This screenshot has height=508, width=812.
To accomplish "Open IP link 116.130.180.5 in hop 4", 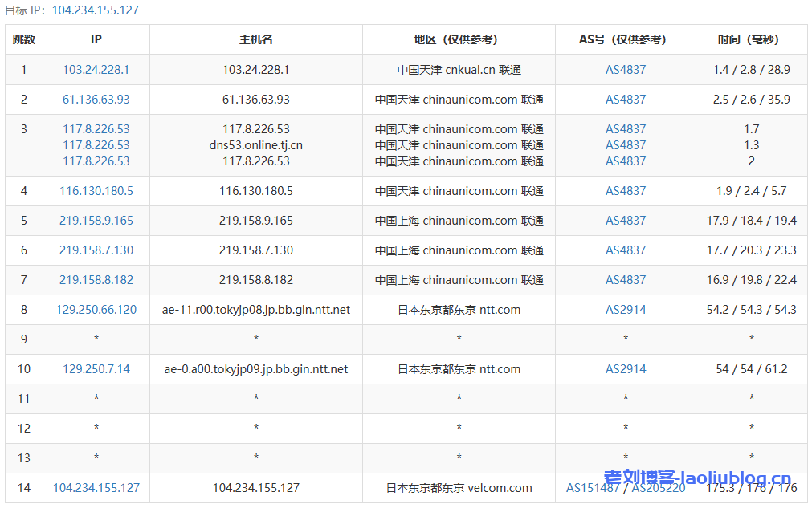I will pos(96,191).
